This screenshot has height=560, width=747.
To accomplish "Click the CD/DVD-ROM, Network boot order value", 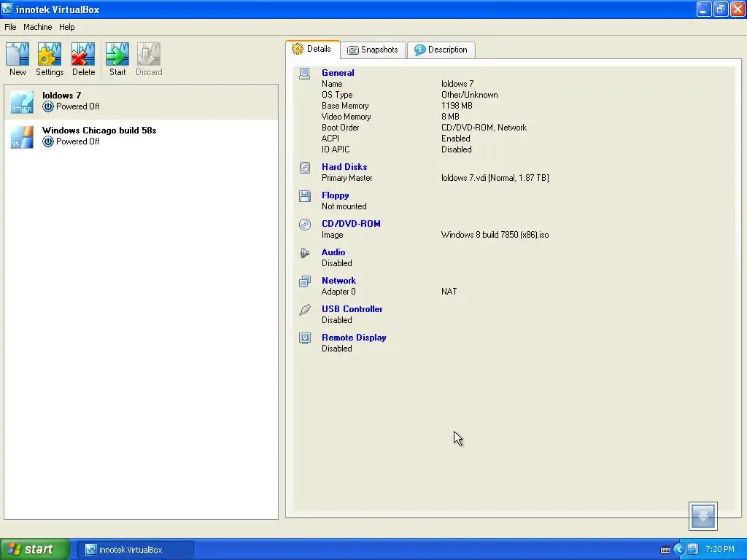I will tap(484, 128).
